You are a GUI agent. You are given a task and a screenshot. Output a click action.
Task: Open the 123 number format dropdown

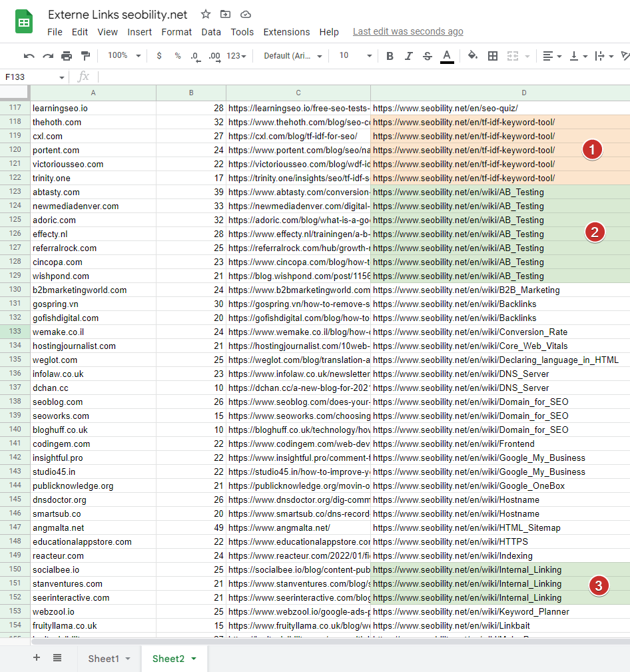pyautogui.click(x=236, y=56)
